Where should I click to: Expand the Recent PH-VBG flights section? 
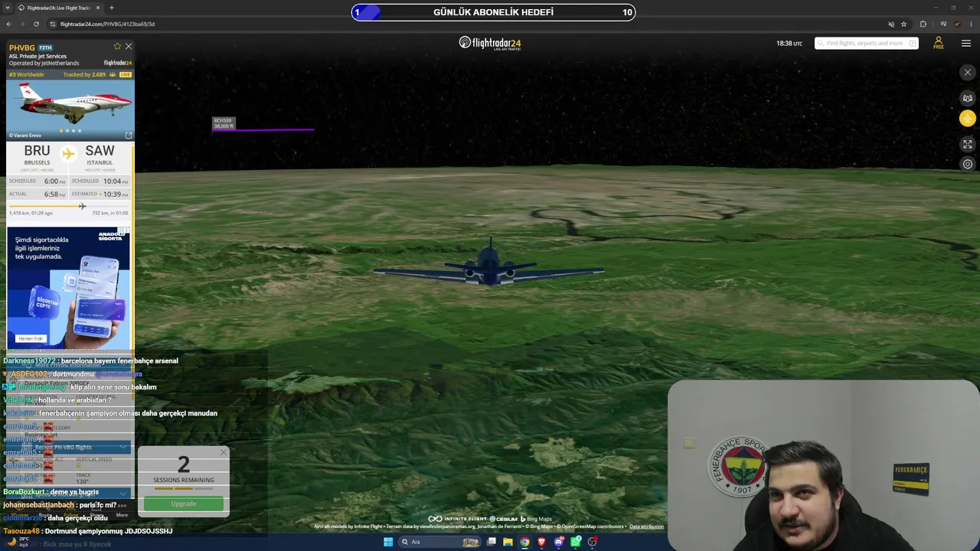click(69, 447)
